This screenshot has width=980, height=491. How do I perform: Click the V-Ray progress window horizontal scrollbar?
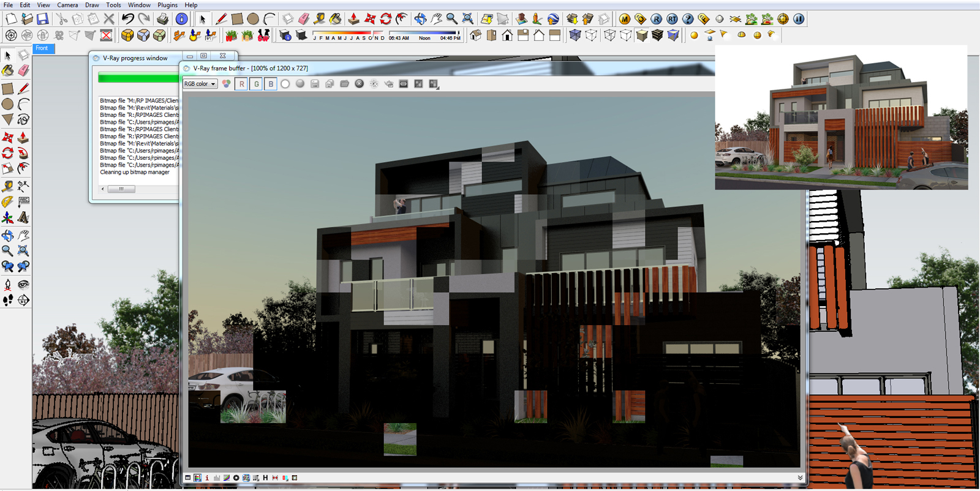click(121, 189)
